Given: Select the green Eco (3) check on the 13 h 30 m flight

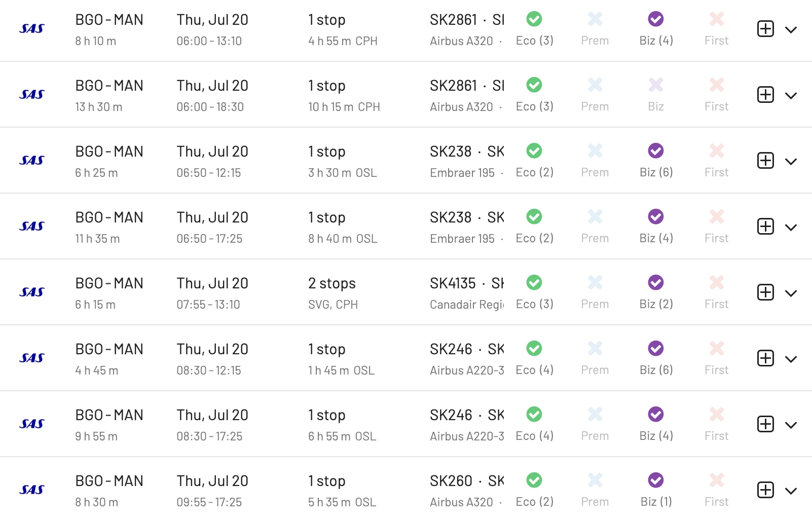Looking at the screenshot, I should 534,85.
